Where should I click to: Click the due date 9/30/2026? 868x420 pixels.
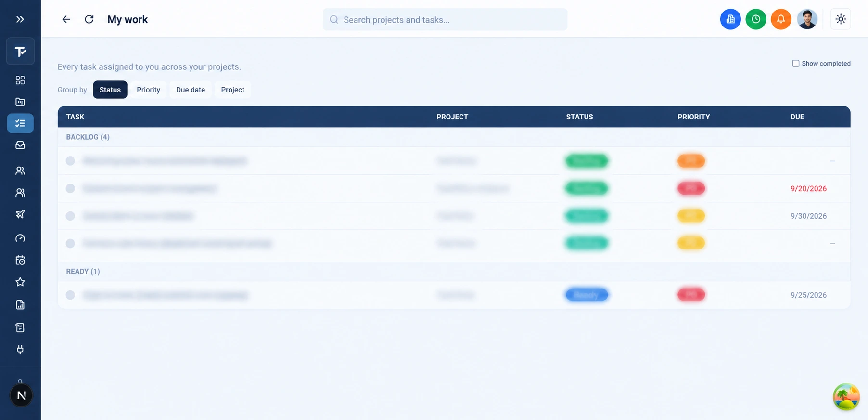[808, 216]
